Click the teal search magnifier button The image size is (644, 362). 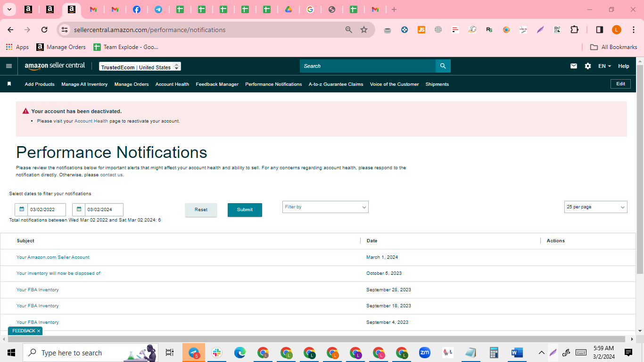coord(443,66)
